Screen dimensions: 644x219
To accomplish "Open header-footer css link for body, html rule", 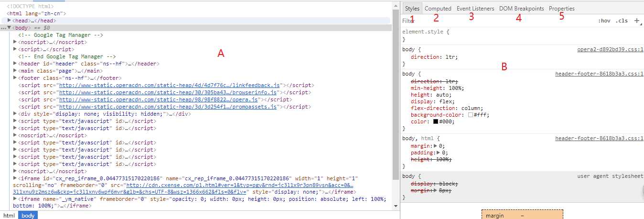I will pyautogui.click(x=599, y=138).
